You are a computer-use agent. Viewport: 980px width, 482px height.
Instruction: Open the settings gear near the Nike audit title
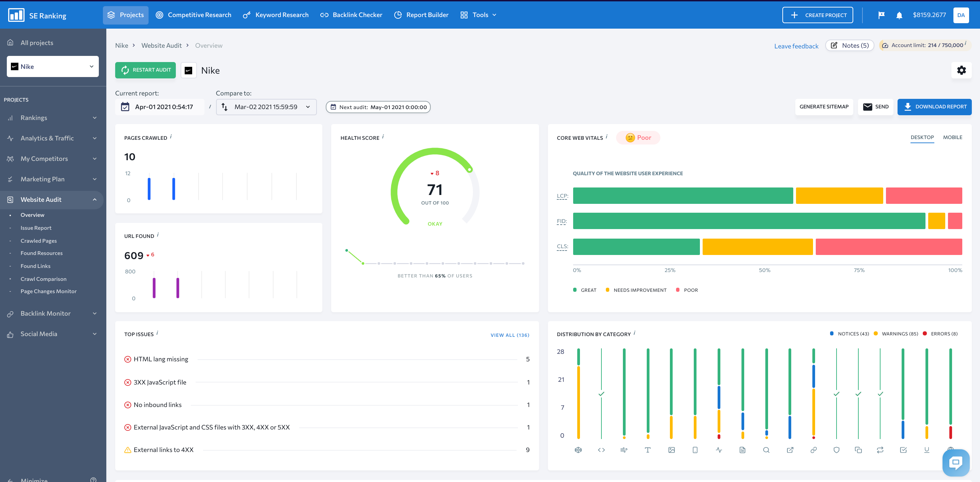(x=961, y=70)
